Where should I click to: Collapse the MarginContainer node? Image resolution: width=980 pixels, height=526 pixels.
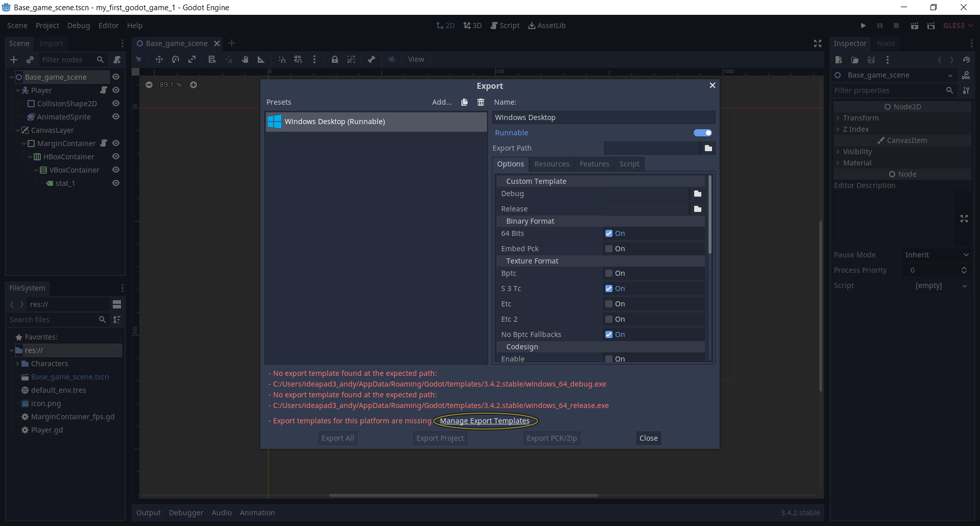pos(24,144)
